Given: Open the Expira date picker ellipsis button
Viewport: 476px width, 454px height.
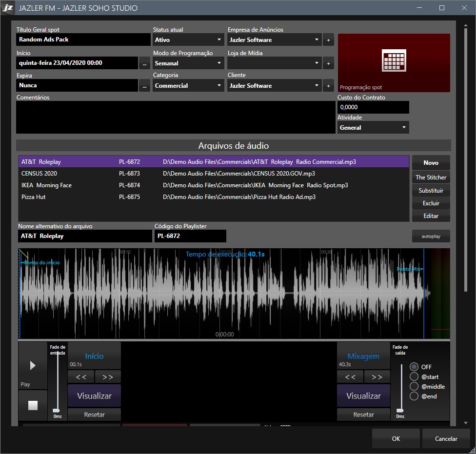Looking at the screenshot, I should tap(144, 86).
